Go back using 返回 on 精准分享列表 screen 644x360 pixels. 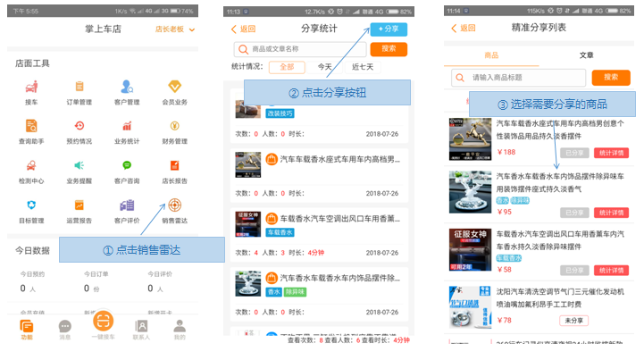click(x=464, y=29)
